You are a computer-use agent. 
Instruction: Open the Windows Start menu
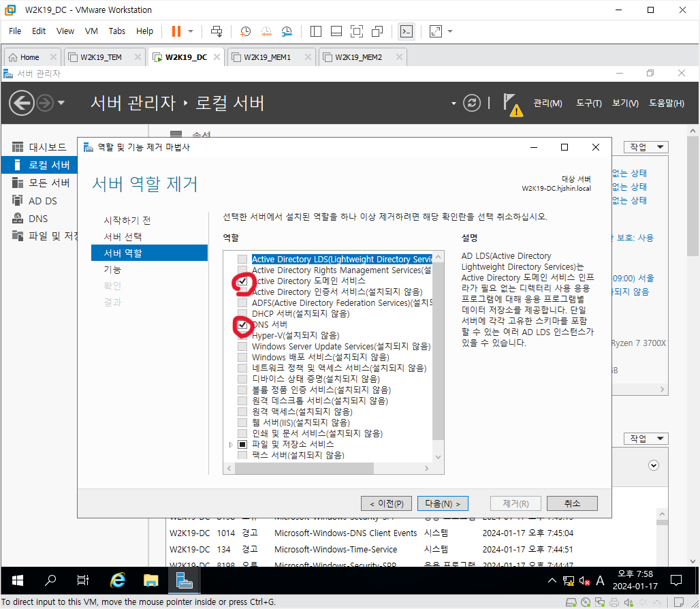pos(18,580)
